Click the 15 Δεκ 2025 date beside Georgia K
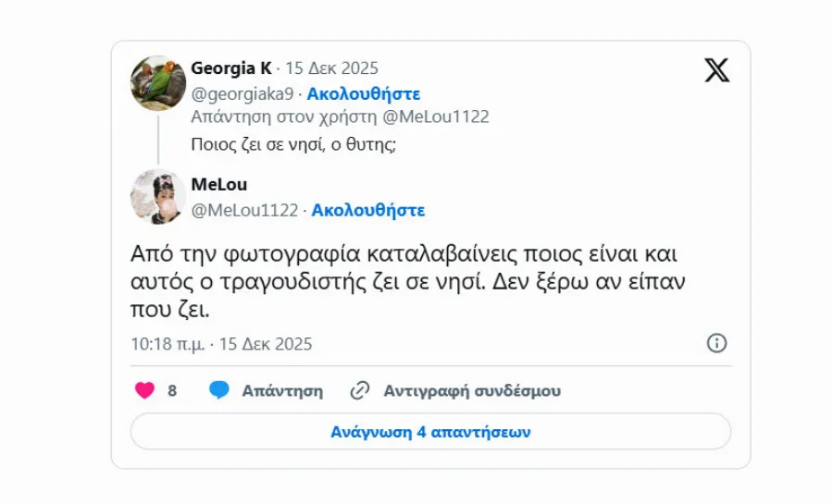 [x=331, y=68]
